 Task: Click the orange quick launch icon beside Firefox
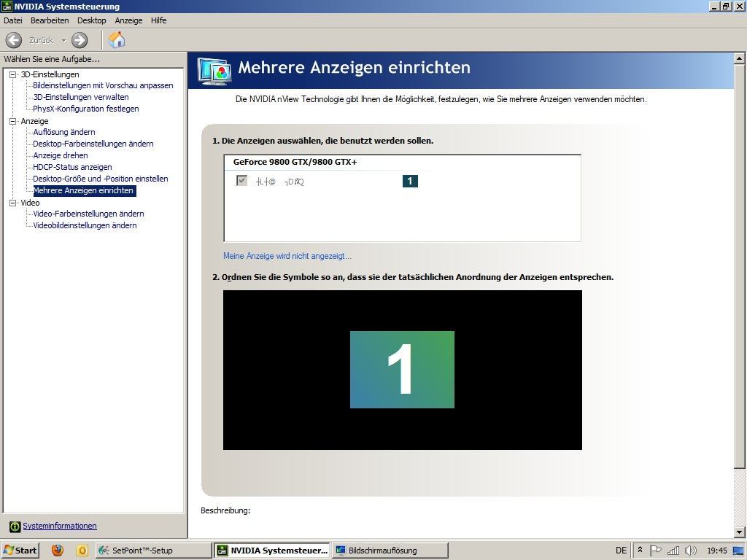(82, 550)
